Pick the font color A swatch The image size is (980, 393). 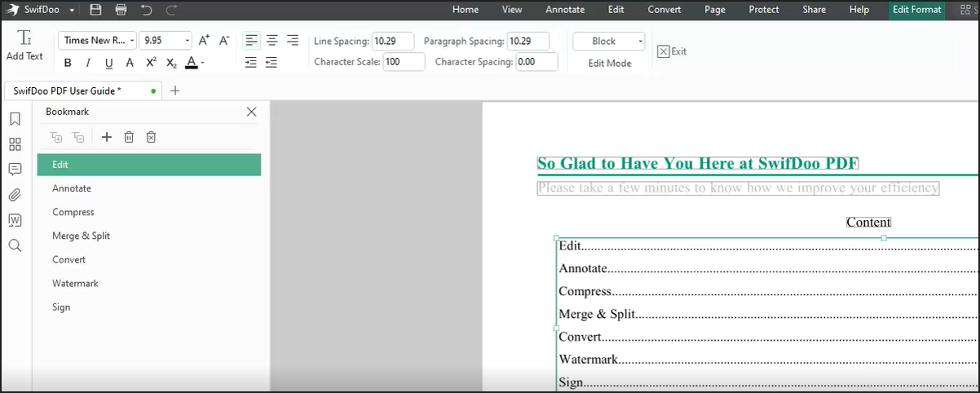pos(191,63)
